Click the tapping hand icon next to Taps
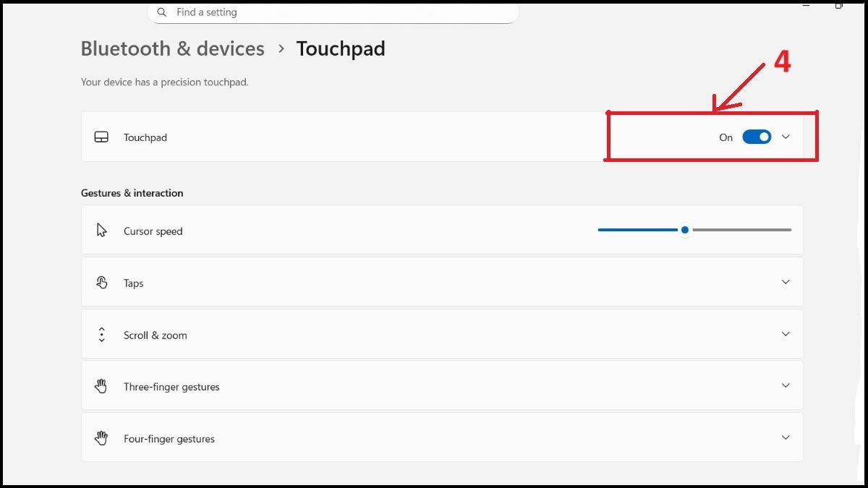This screenshot has width=868, height=488. click(x=101, y=282)
